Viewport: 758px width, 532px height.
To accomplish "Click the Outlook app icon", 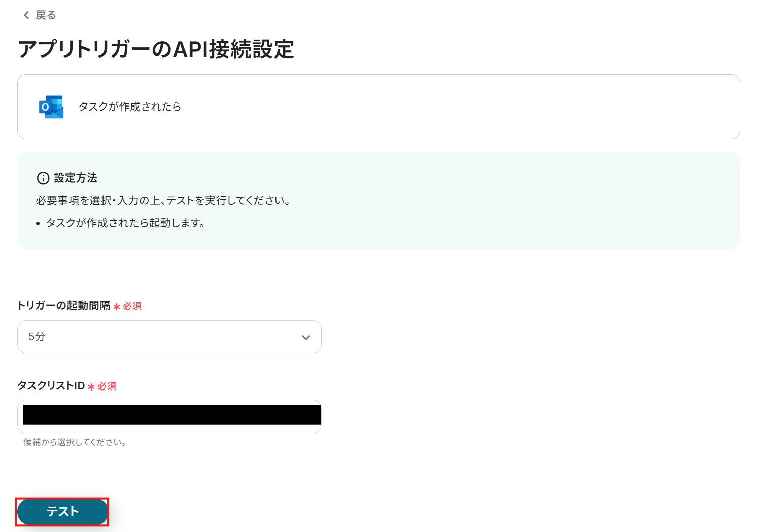I will pos(51,107).
